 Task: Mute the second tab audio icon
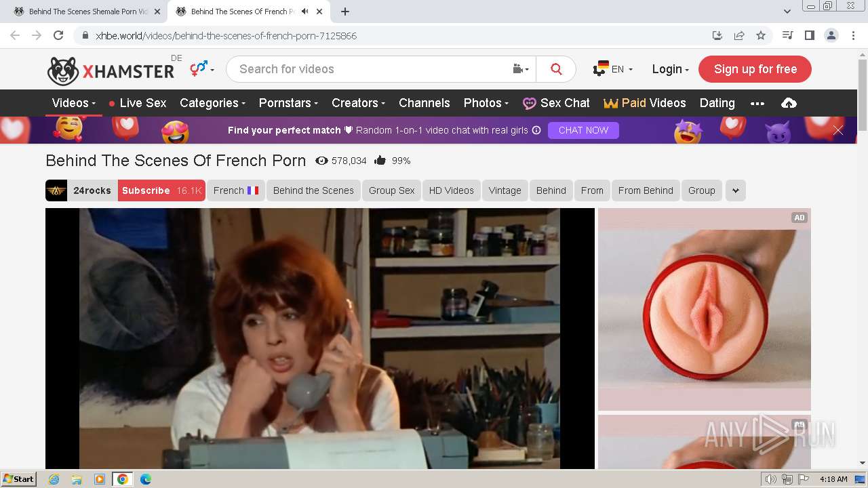click(x=304, y=12)
